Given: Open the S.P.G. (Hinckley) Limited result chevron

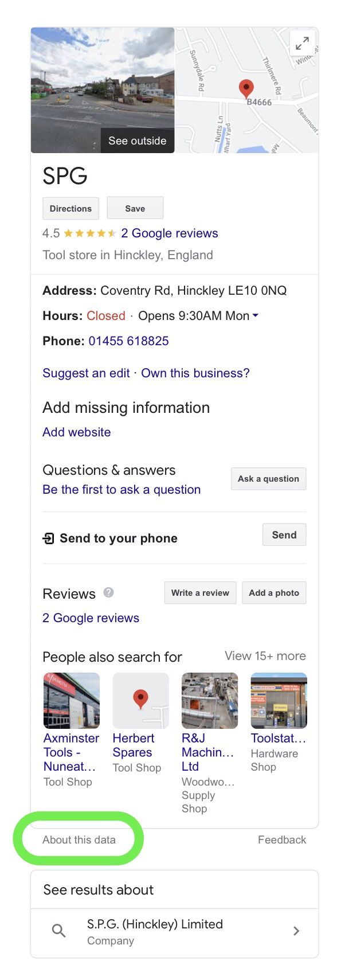Looking at the screenshot, I should point(296,931).
